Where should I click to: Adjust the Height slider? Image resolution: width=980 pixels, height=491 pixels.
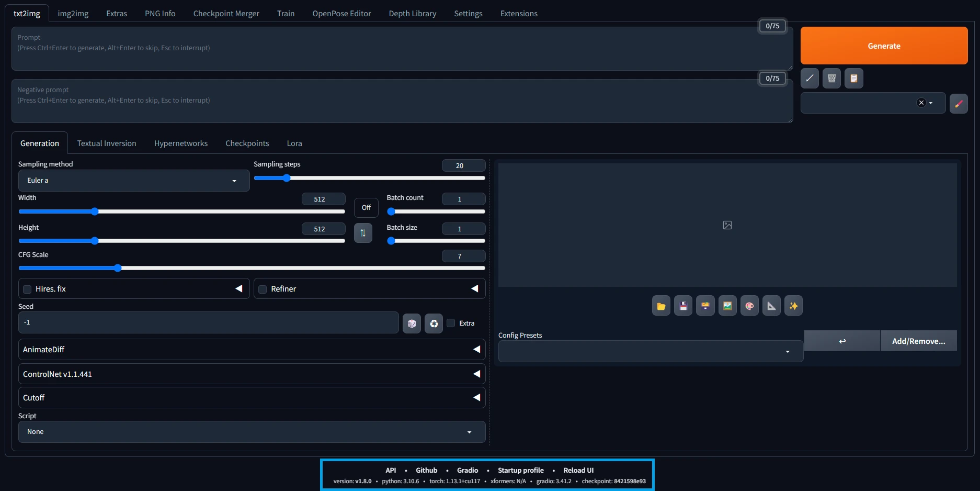pyautogui.click(x=181, y=241)
